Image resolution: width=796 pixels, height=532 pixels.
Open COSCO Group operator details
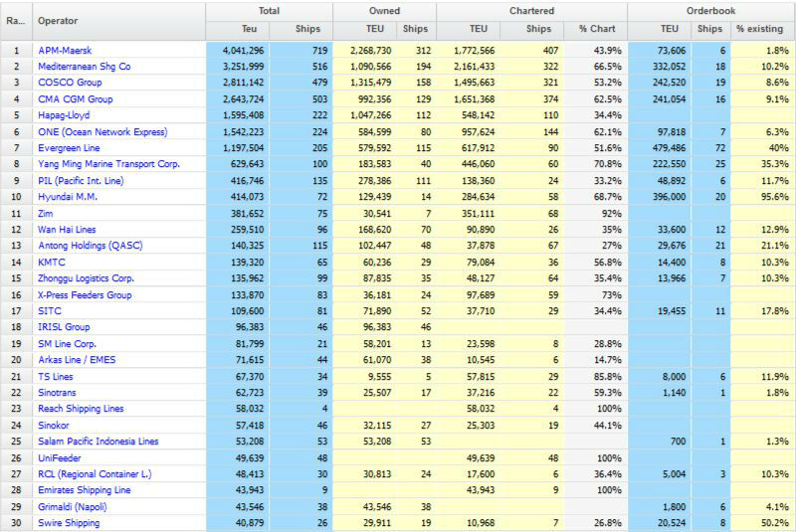click(x=71, y=84)
